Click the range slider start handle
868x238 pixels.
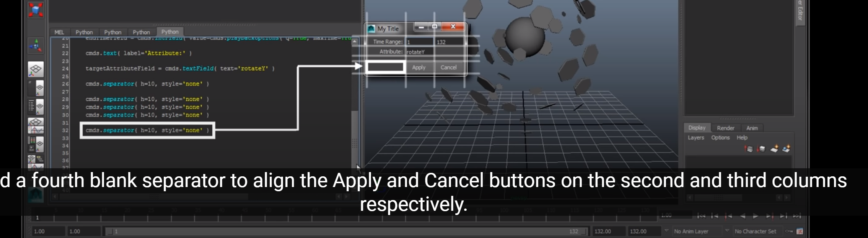[109, 231]
